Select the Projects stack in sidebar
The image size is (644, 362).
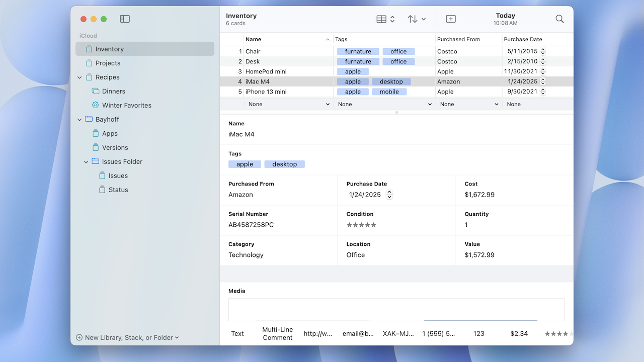point(145,63)
